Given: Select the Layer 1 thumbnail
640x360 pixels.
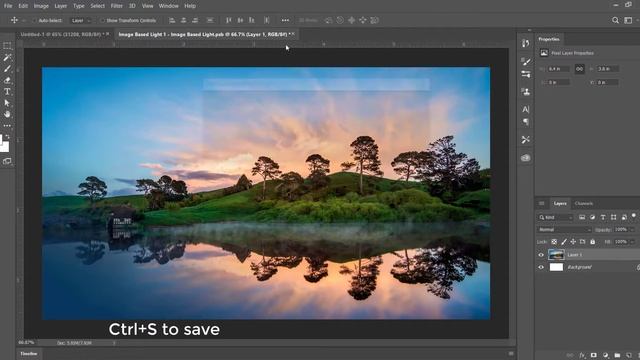Looking at the screenshot, I should [x=556, y=255].
